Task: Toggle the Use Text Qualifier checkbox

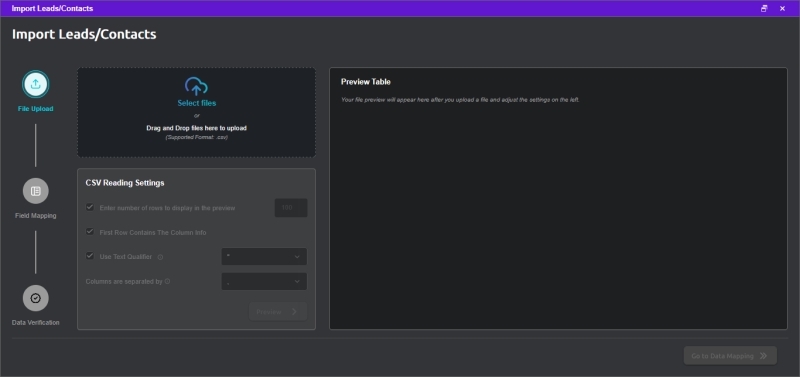Action: [90, 256]
